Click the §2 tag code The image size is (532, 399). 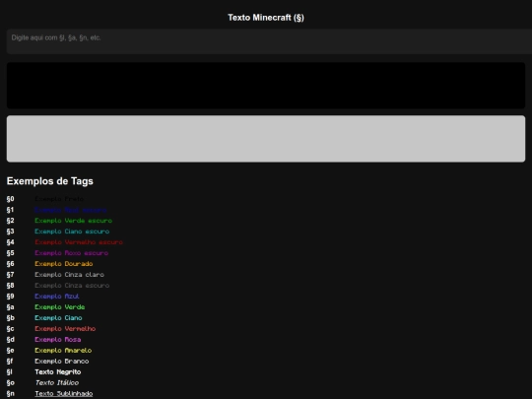click(x=11, y=221)
